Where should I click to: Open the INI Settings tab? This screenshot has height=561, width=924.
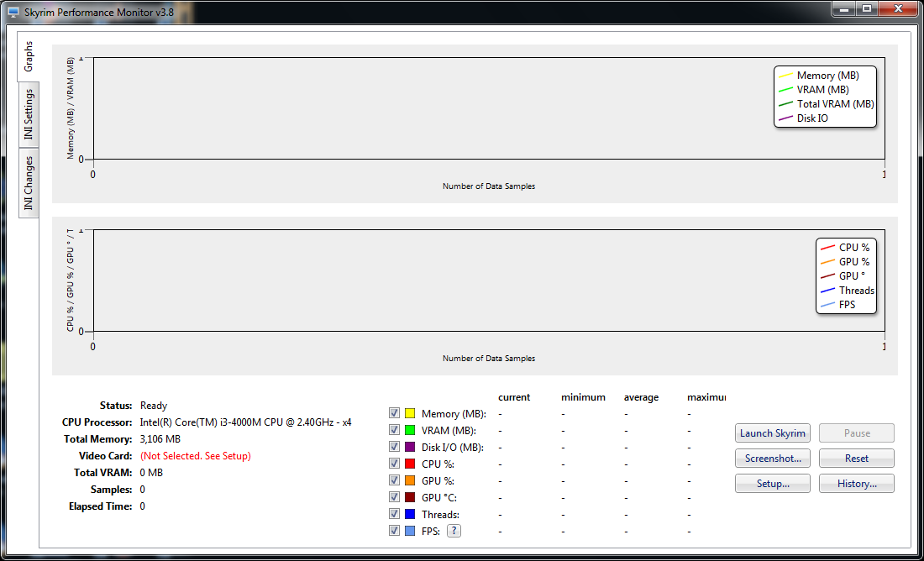click(x=29, y=115)
